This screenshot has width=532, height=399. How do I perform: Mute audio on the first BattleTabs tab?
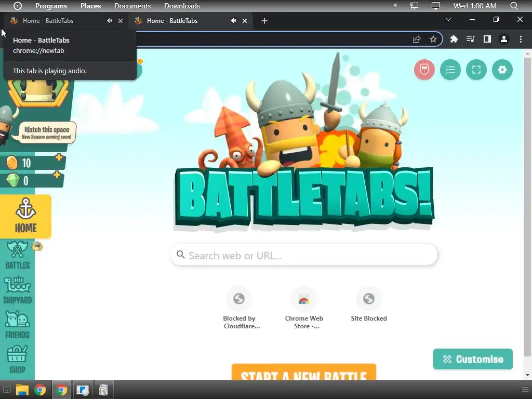(x=109, y=21)
